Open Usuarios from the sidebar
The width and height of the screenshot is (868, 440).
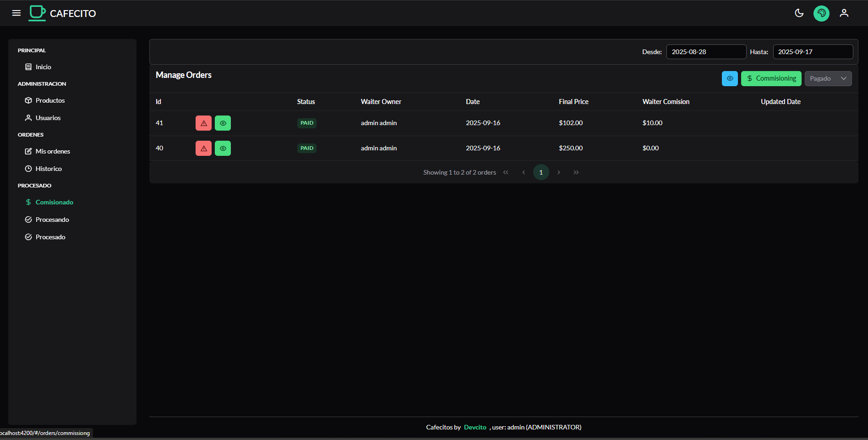(48, 118)
